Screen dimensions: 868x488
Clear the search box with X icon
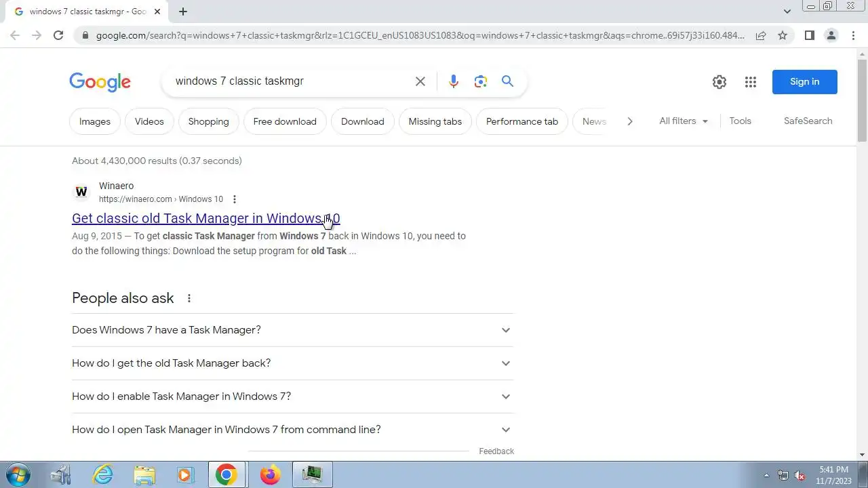420,81
